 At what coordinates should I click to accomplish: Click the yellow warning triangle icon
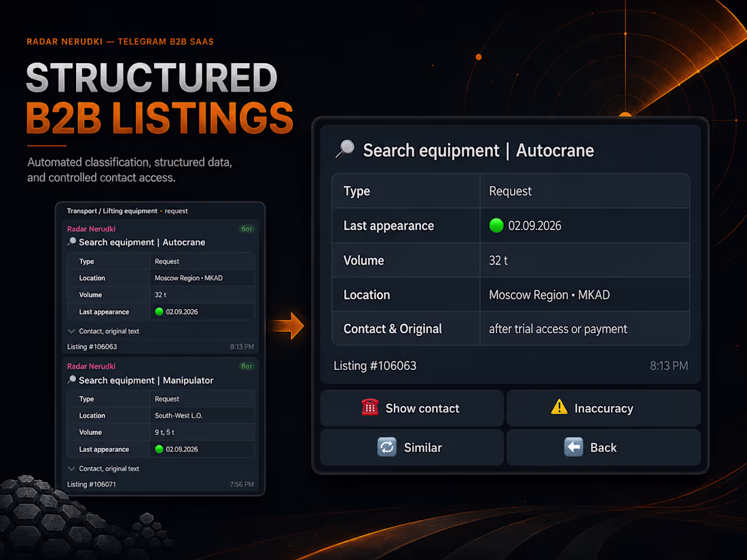pyautogui.click(x=560, y=407)
